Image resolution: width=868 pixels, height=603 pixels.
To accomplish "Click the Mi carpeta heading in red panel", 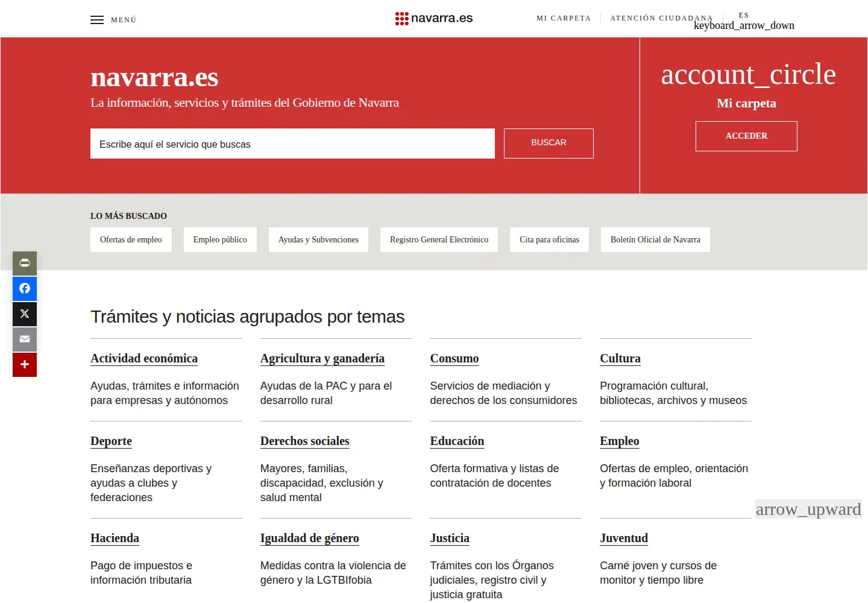I will coord(746,103).
